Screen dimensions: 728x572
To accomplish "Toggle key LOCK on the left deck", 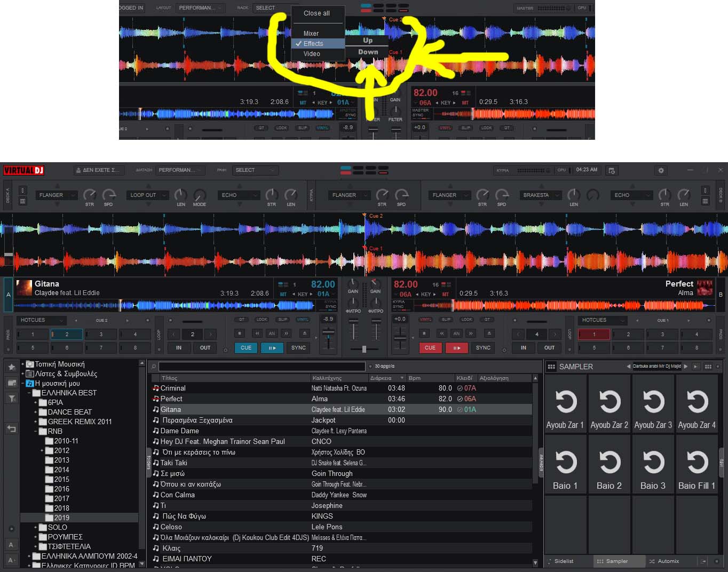I will (262, 320).
